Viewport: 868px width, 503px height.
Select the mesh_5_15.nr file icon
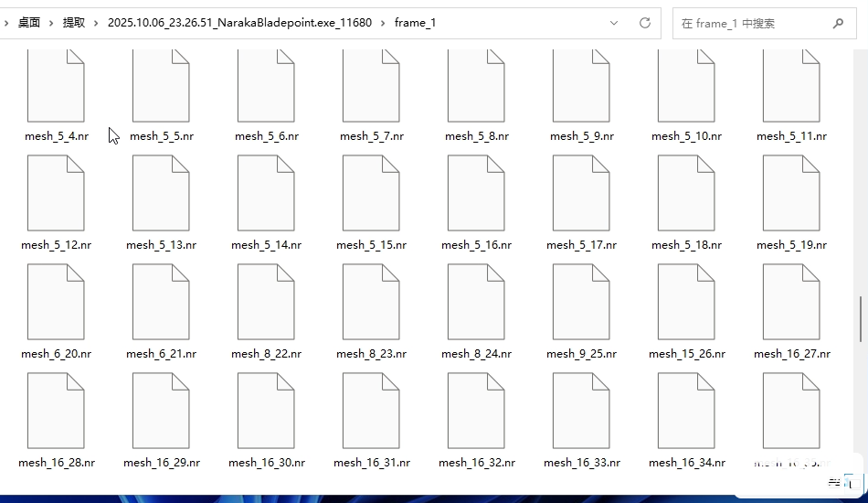371,193
